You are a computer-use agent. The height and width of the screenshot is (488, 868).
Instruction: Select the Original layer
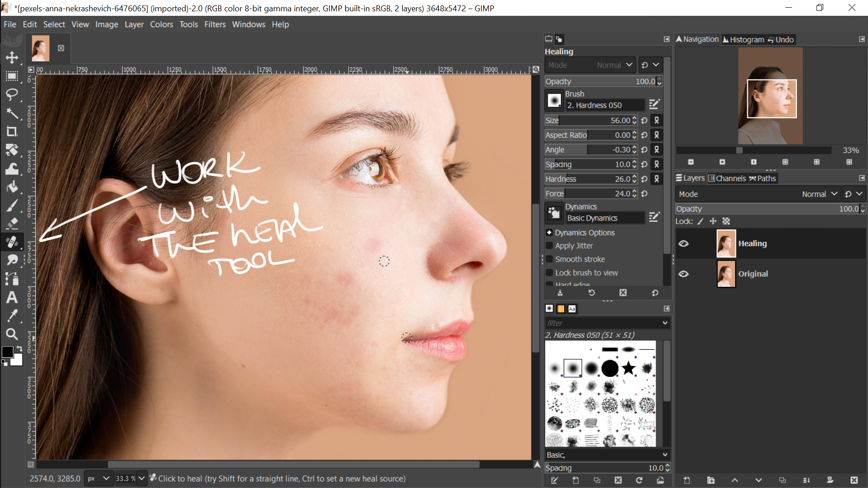[753, 274]
